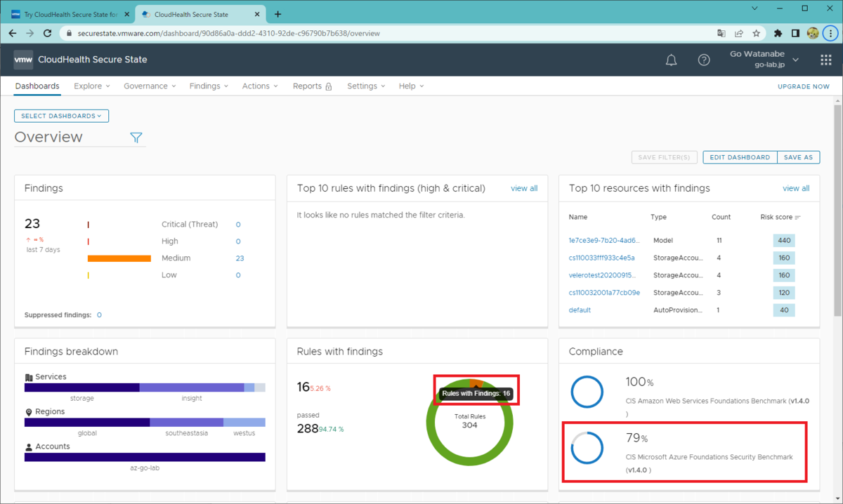Click the page vertical scrollbar
The image size is (843, 504).
click(x=837, y=211)
